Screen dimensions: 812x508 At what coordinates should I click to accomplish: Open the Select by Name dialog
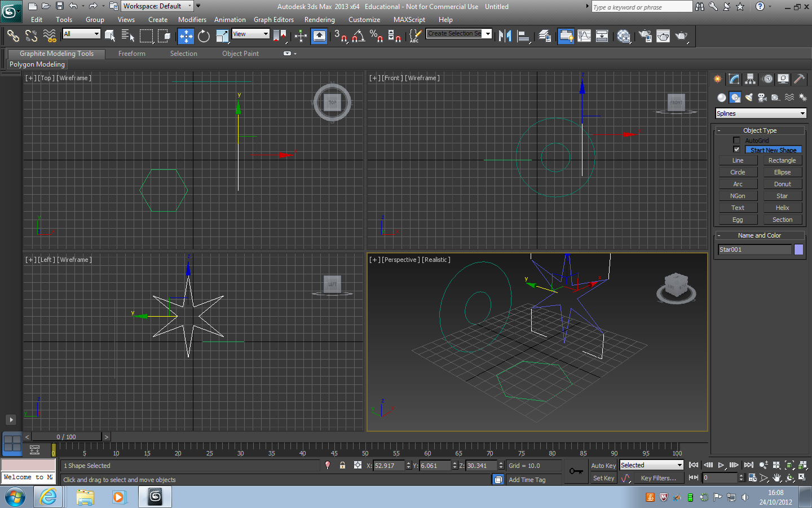point(127,36)
